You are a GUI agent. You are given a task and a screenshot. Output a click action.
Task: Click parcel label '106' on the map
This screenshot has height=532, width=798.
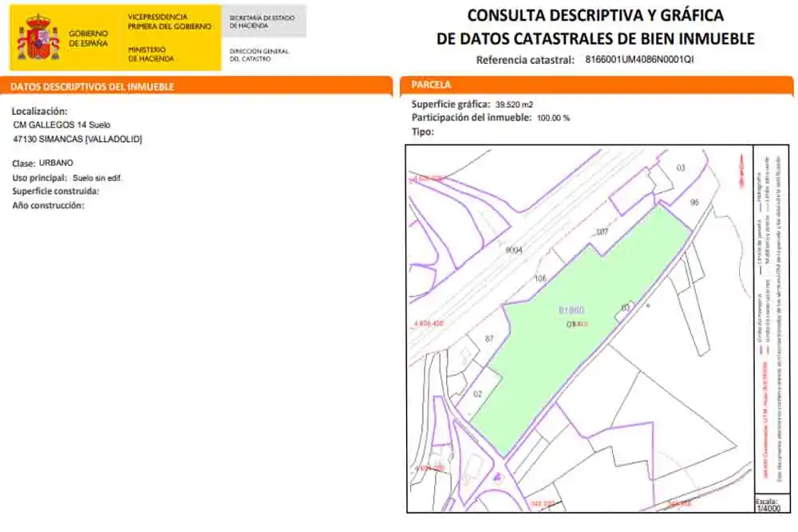point(540,278)
